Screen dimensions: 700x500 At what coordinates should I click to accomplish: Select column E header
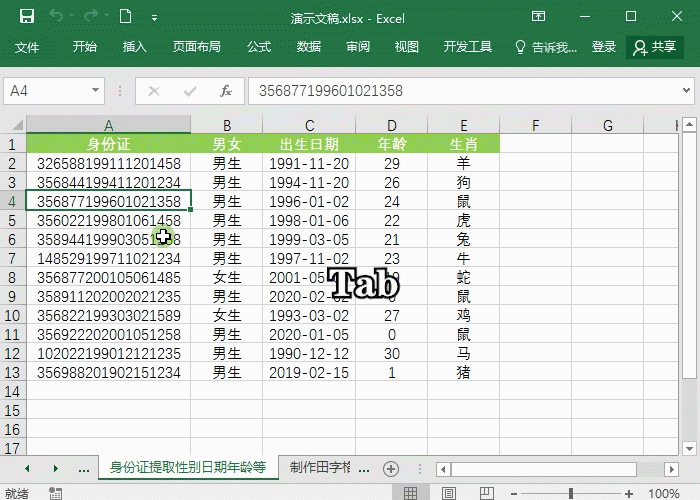463,125
